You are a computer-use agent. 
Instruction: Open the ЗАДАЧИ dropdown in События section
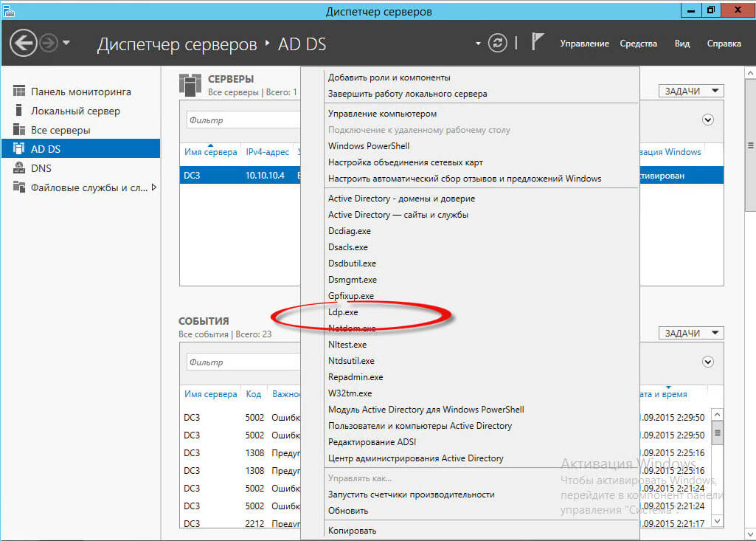click(691, 333)
